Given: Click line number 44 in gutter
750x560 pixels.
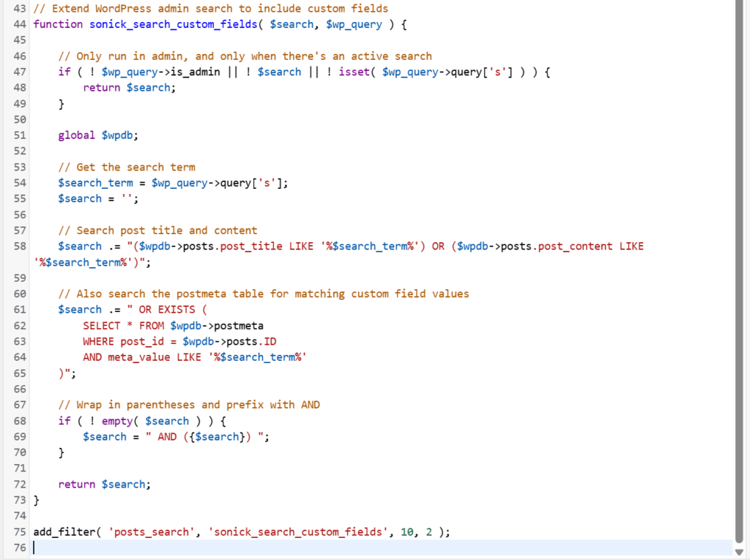Looking at the screenshot, I should point(20,24).
